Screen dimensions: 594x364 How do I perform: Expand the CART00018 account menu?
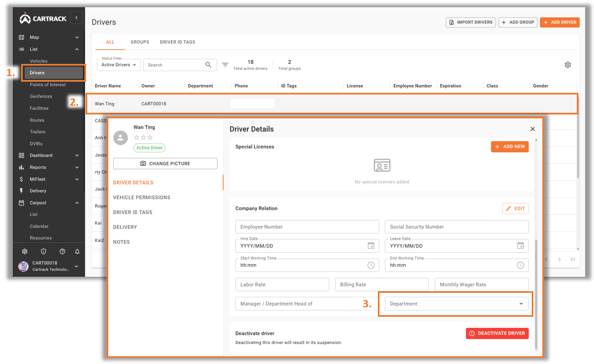pyautogui.click(x=77, y=266)
